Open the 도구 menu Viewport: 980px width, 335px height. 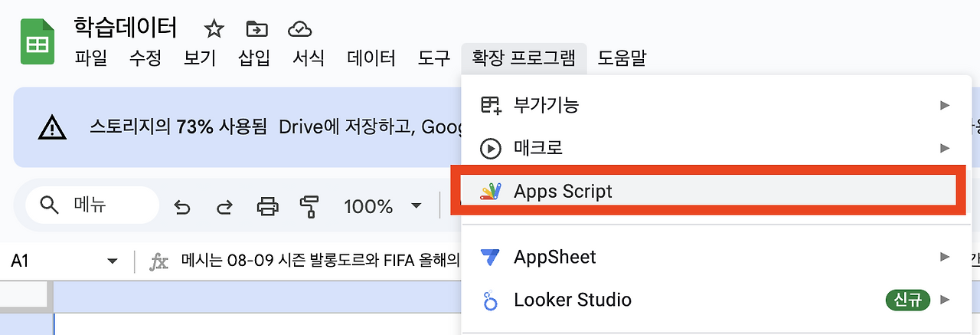tap(434, 58)
